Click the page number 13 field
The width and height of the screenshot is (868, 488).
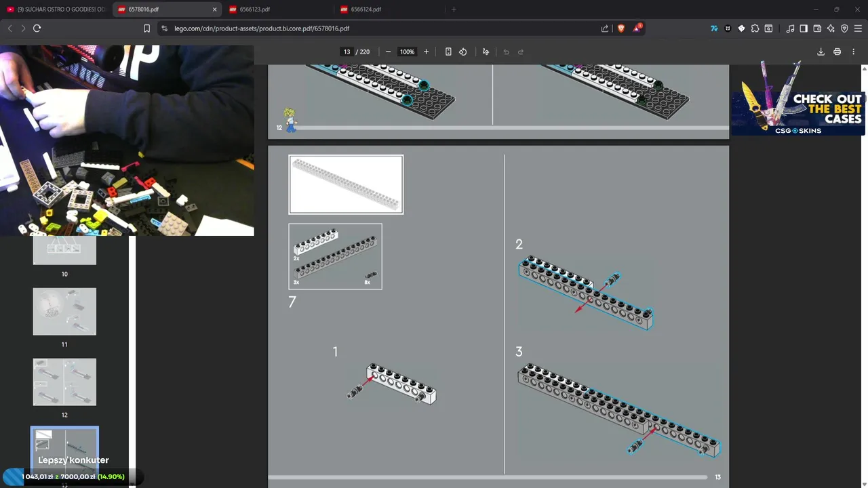(x=347, y=52)
